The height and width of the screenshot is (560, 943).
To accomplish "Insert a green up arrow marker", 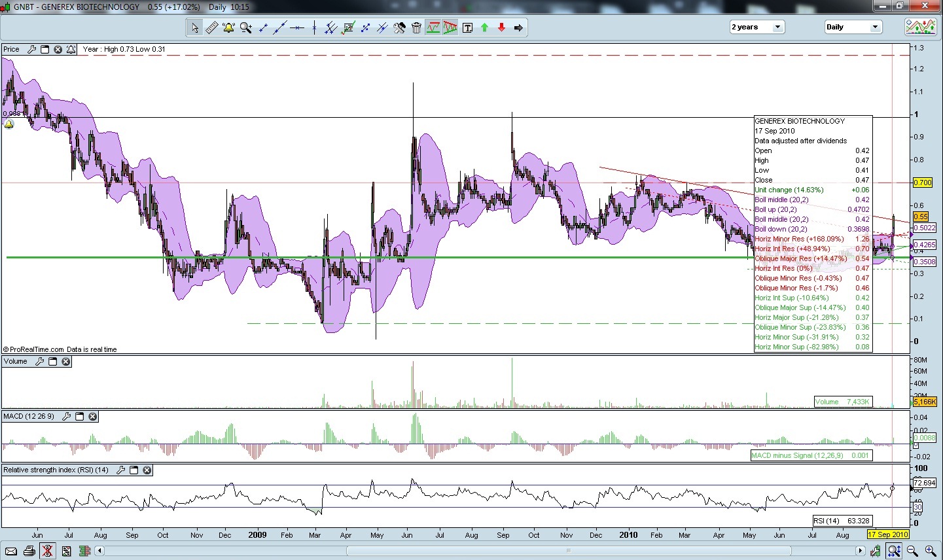I will click(484, 27).
